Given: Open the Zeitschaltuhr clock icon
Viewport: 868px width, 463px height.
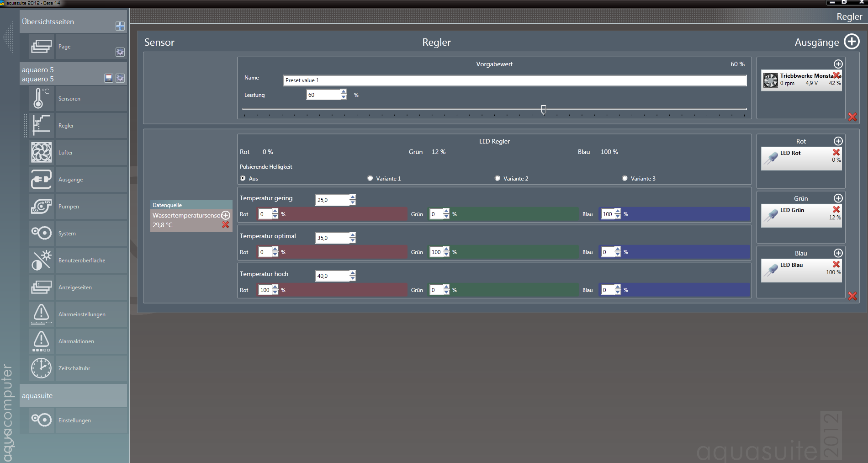Looking at the screenshot, I should [41, 368].
